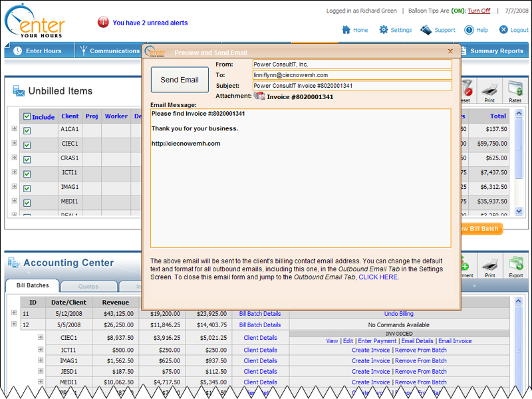Viewport: 532px width, 399px height.
Task: Click the Subject field in email dialog
Action: [x=352, y=86]
